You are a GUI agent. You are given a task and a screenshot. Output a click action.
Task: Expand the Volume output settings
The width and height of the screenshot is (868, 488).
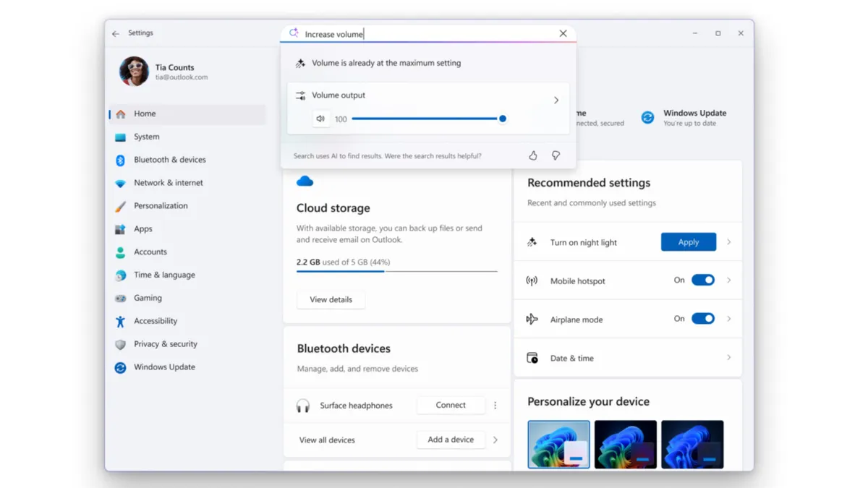[x=556, y=100]
